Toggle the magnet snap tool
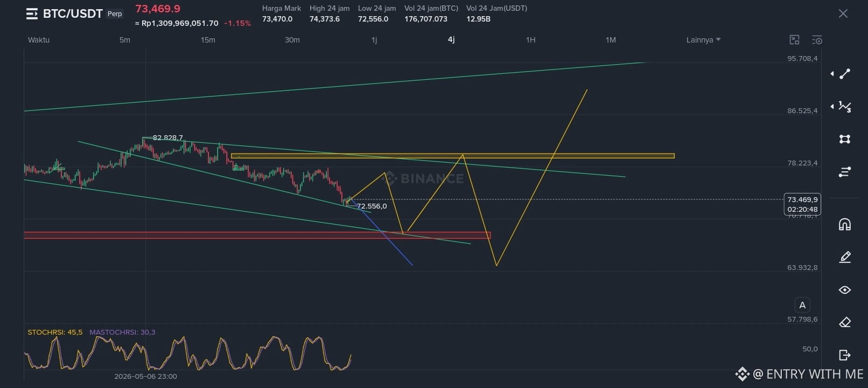 (x=845, y=224)
